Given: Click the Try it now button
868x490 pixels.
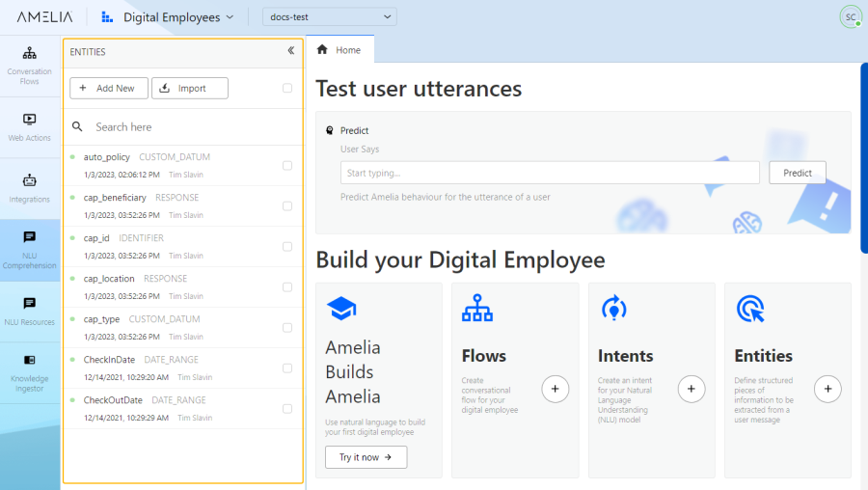Looking at the screenshot, I should coord(366,457).
